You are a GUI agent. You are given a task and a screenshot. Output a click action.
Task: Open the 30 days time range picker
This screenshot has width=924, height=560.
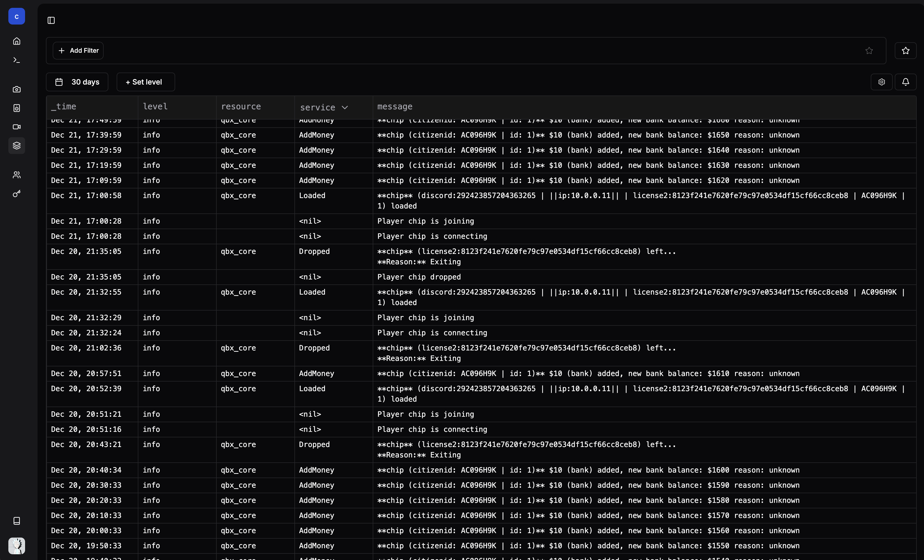(77, 82)
